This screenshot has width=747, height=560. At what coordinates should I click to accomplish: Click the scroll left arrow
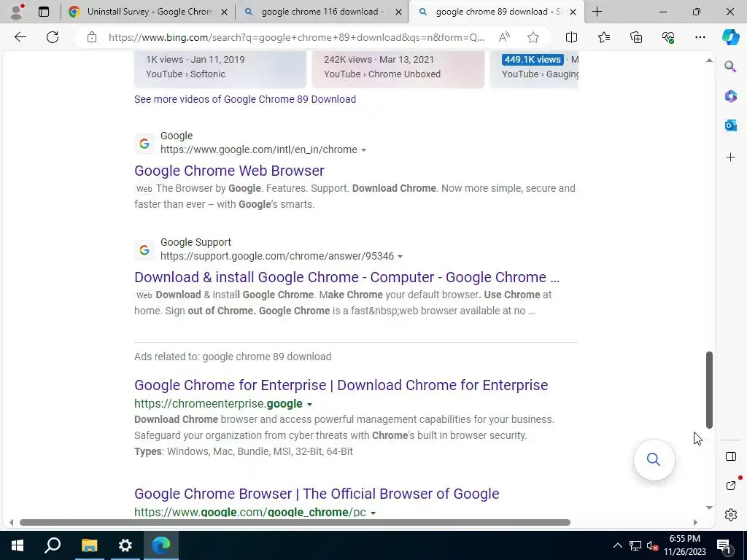click(12, 522)
